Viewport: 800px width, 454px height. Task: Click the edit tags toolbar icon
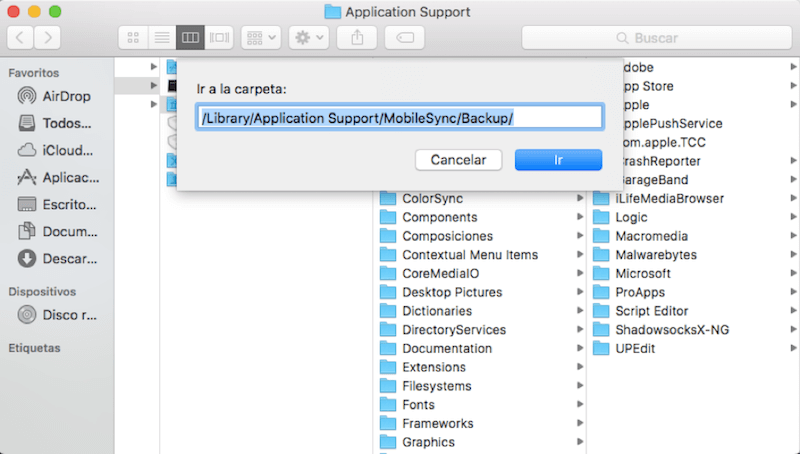tap(405, 38)
